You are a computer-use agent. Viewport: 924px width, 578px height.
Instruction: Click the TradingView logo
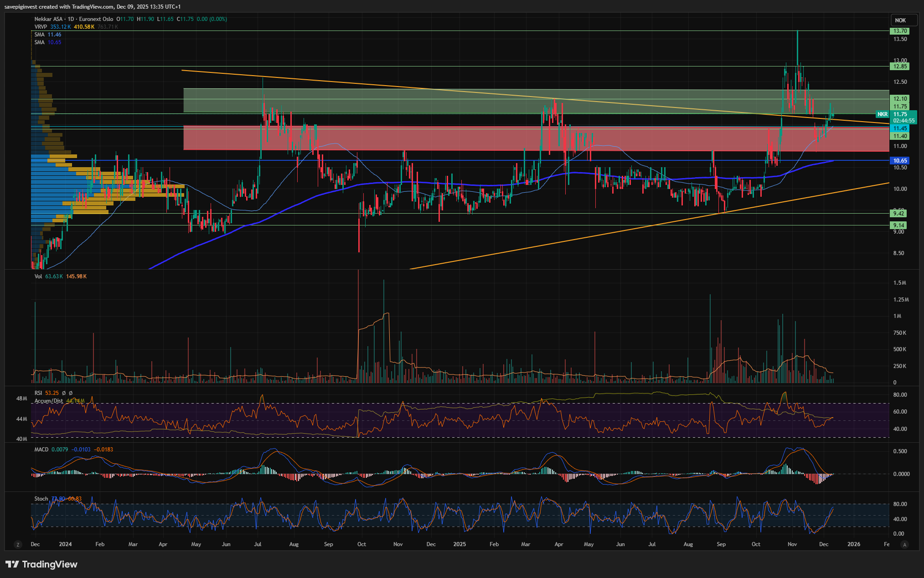41,564
